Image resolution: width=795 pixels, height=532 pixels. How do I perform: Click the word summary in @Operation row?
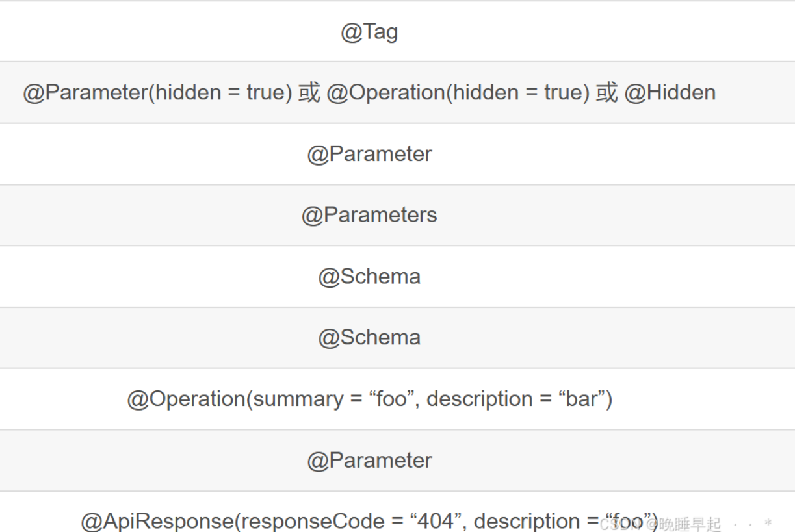(x=298, y=399)
